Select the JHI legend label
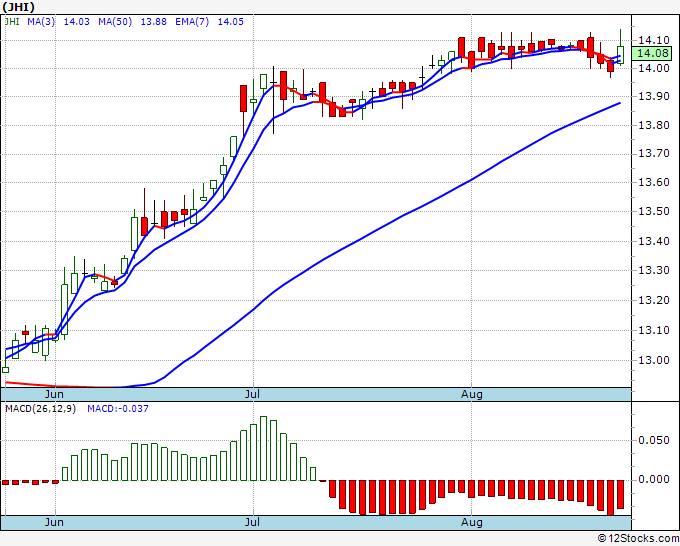 [12, 21]
